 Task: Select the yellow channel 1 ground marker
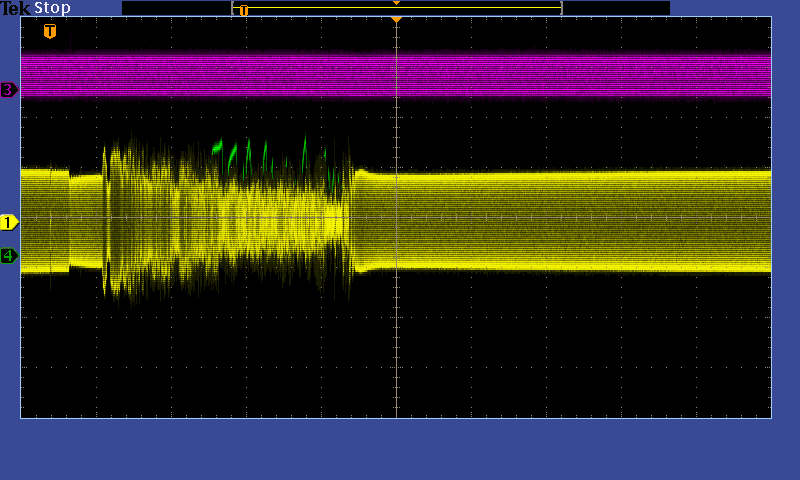[x=9, y=222]
